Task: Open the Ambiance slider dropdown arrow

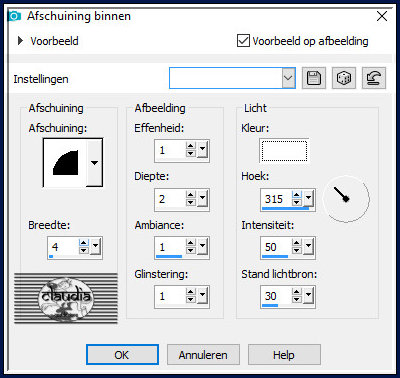Action: 202,247
